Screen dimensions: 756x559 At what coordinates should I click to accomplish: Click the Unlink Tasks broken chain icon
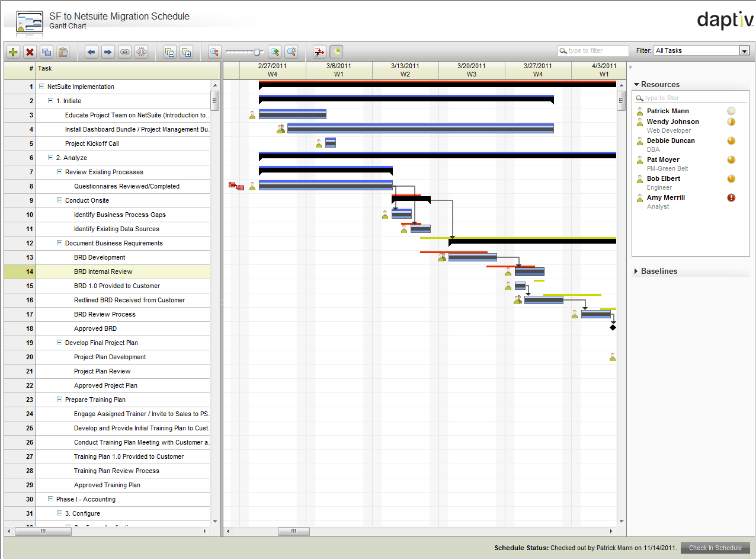(x=141, y=52)
